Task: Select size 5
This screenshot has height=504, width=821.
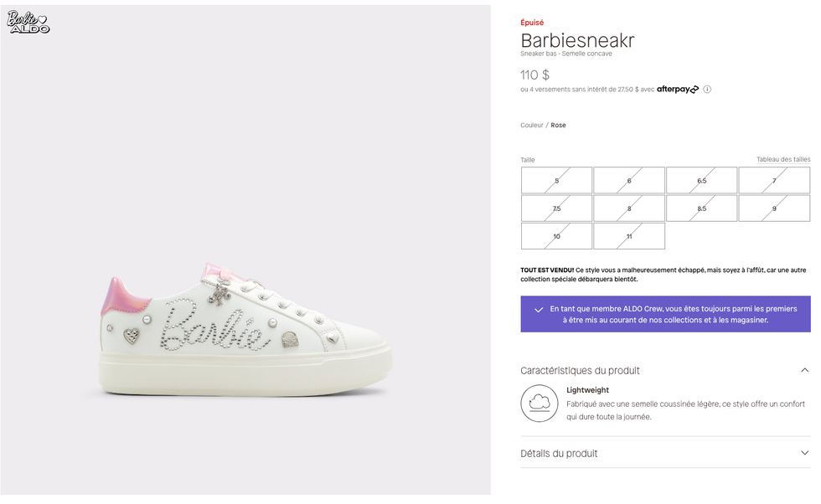Action: click(556, 179)
